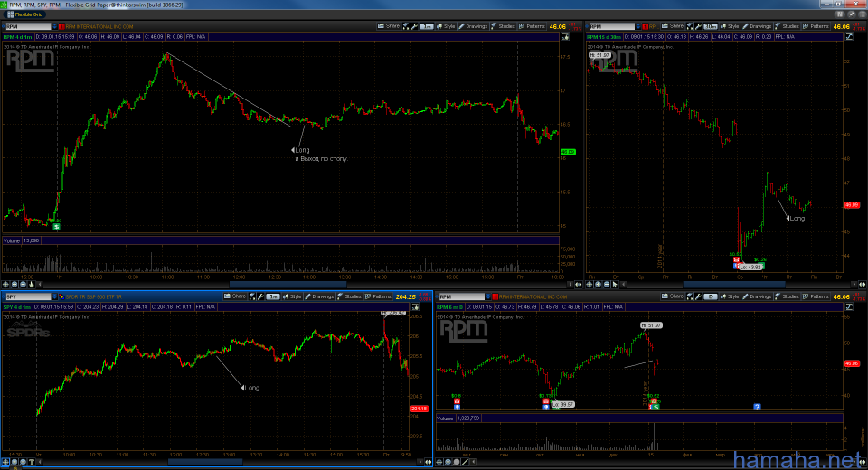Expand symbol dropdown arrow of RPM 30m chart
The image size is (868, 470).
click(x=637, y=26)
